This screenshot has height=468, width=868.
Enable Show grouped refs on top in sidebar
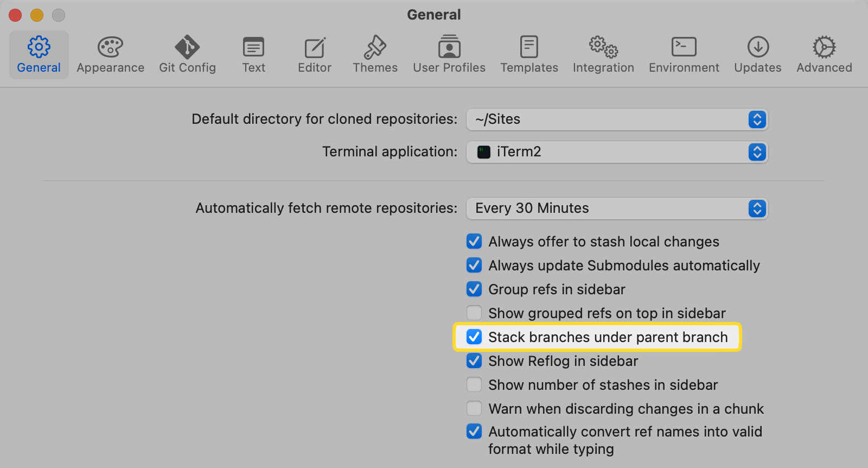coord(474,313)
